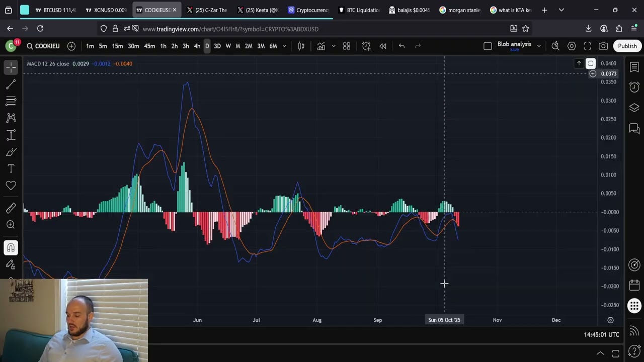
Task: Select the brush drawing tool
Action: [x=11, y=152]
